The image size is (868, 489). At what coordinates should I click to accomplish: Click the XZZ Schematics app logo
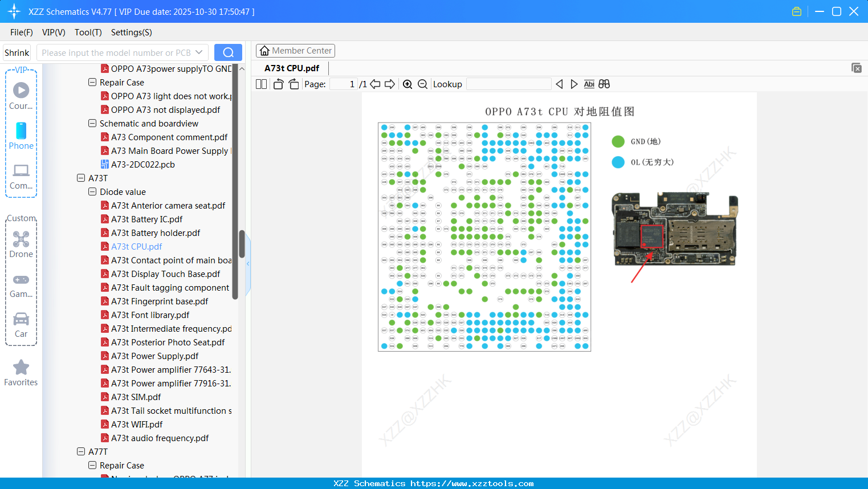(x=14, y=11)
